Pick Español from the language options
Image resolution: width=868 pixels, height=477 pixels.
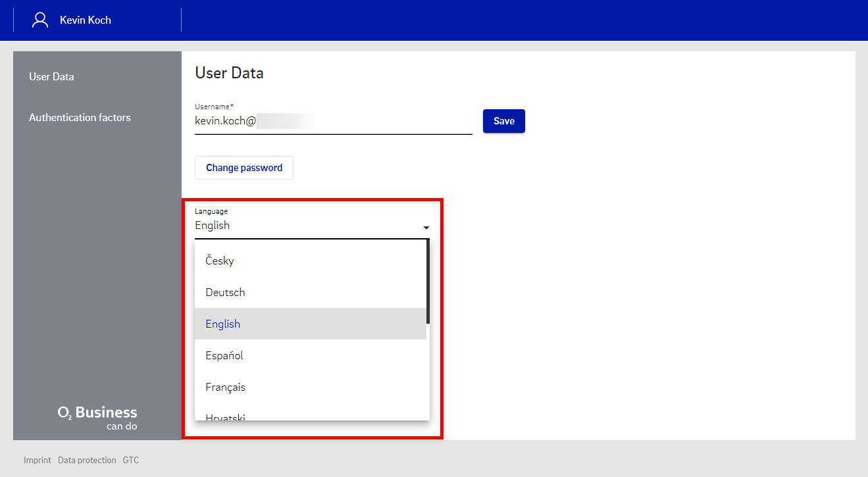(x=224, y=355)
